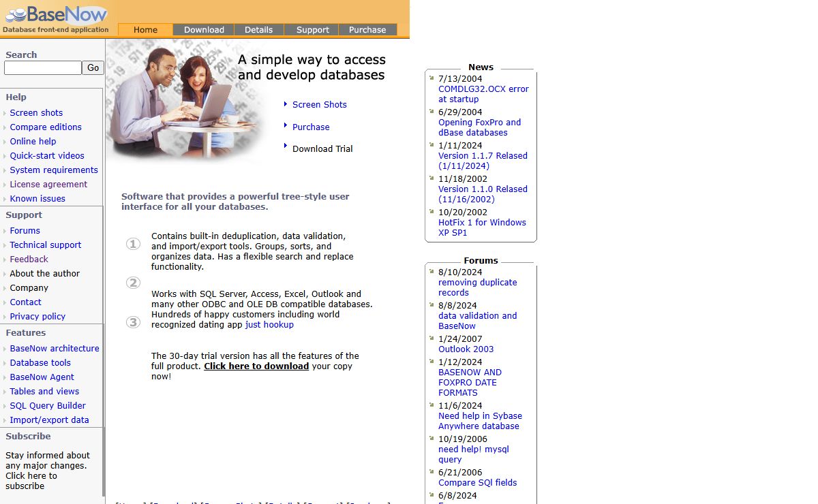Click the Purchase link beside hero image

pyautogui.click(x=311, y=127)
